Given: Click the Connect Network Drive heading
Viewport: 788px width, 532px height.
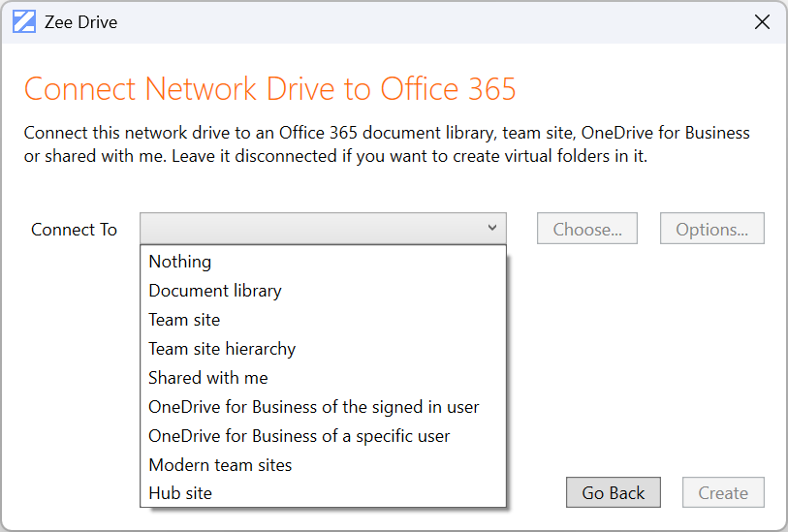Looking at the screenshot, I should coord(269,89).
